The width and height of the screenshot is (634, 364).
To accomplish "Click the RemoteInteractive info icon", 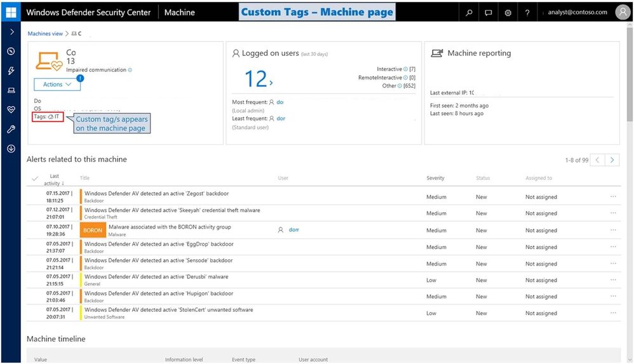I will 405,78.
